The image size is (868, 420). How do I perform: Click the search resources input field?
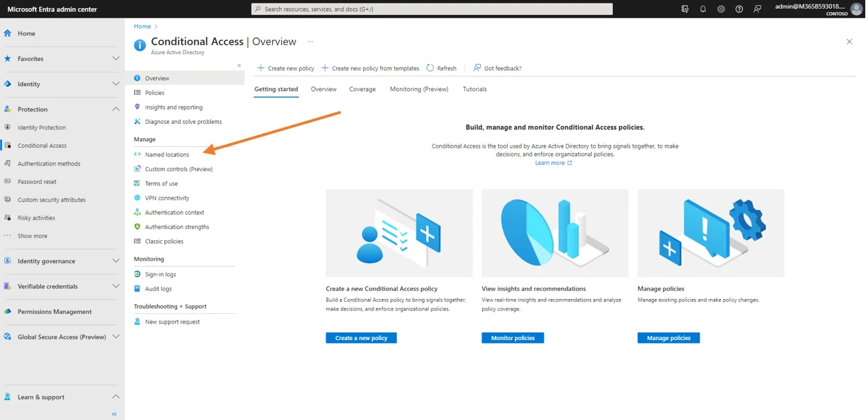tap(432, 10)
